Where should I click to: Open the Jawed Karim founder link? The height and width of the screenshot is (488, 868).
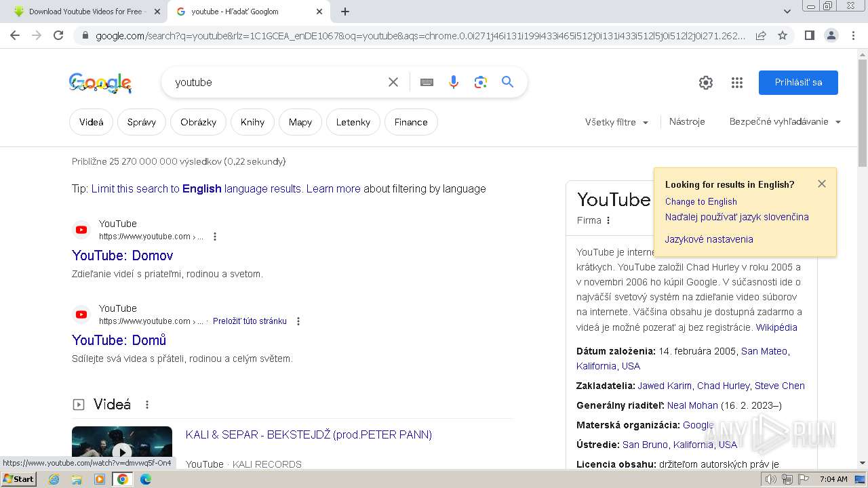(x=665, y=386)
